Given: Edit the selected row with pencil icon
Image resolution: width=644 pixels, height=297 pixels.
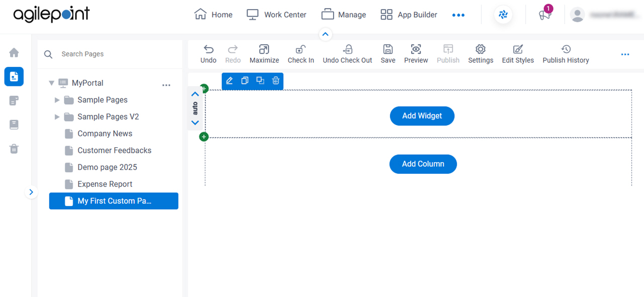Looking at the screenshot, I should click(229, 81).
